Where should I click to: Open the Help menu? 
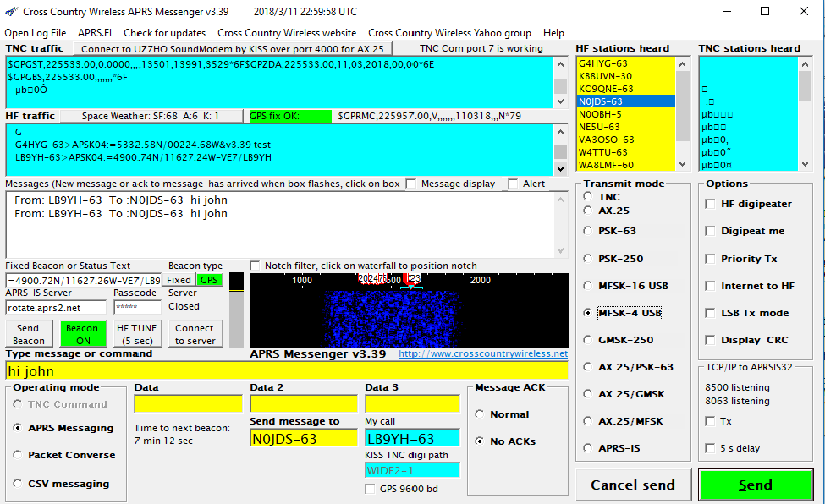[553, 33]
